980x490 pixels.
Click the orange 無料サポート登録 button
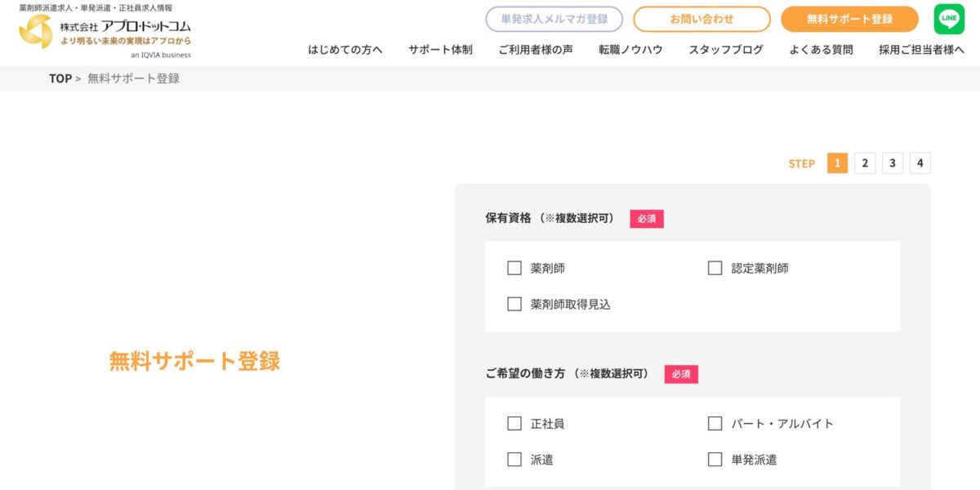tap(849, 19)
